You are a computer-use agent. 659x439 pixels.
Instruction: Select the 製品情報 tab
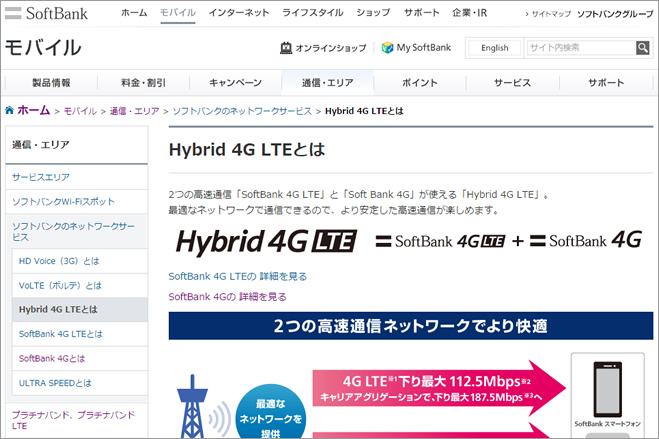tap(51, 83)
